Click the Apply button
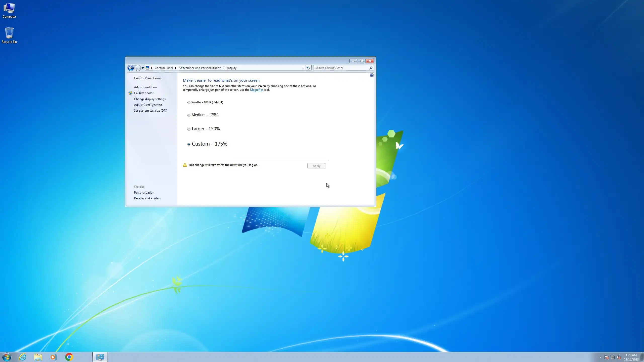This screenshot has height=362, width=644. 316,166
